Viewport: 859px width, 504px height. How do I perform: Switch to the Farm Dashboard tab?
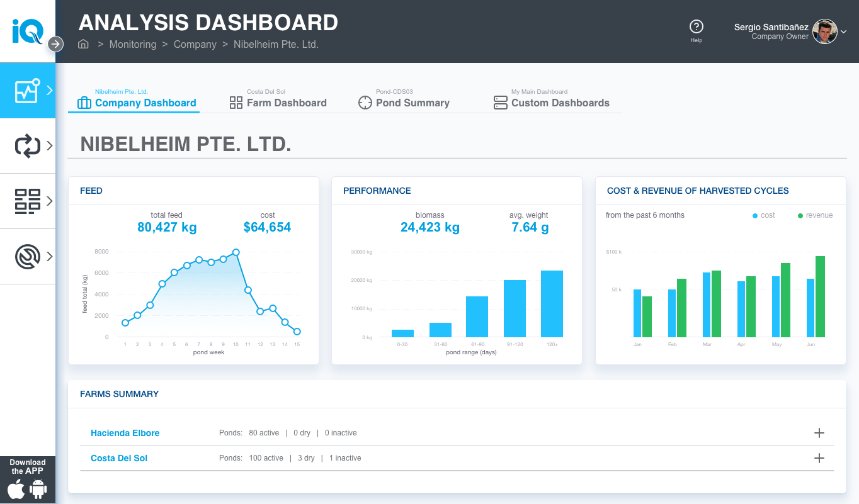pos(278,103)
